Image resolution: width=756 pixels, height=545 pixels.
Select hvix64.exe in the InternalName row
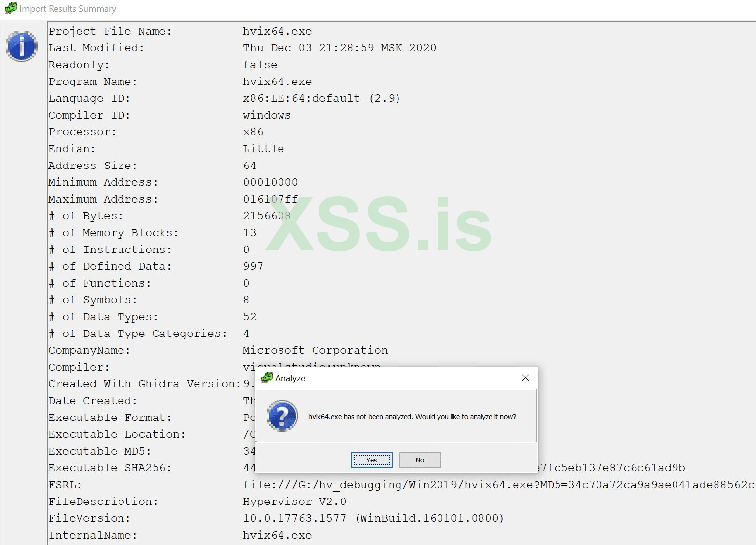pos(277,535)
